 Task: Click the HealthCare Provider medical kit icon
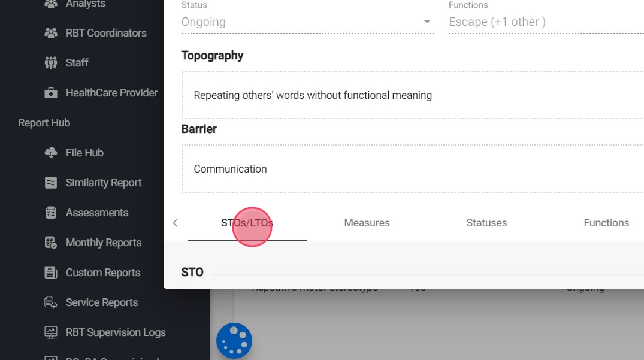(51, 93)
